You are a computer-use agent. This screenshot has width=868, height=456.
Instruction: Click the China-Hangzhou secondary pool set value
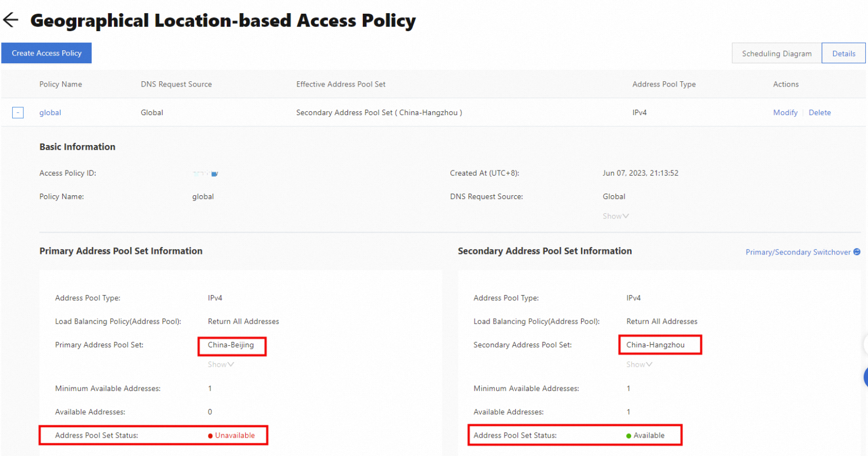coord(655,345)
